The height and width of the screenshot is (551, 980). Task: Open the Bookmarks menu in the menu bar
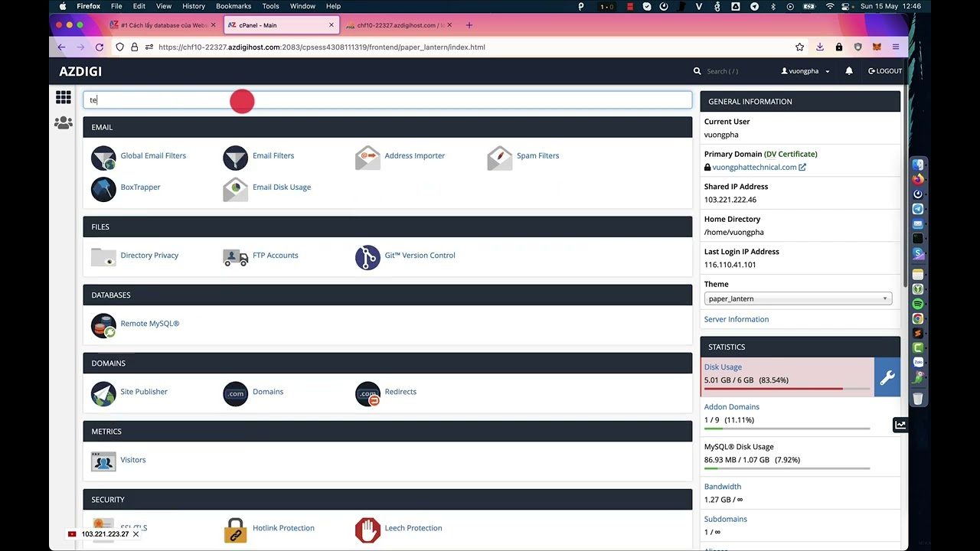click(x=234, y=5)
